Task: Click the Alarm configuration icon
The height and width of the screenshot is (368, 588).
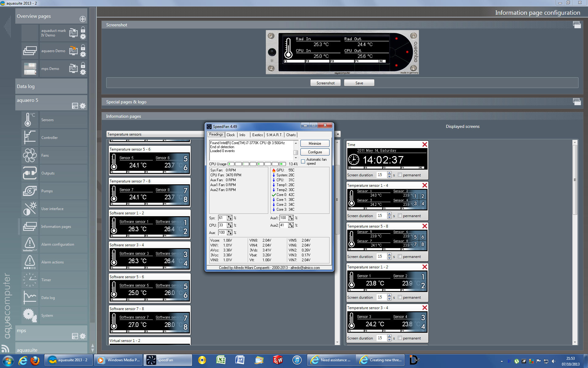Action: click(x=30, y=244)
